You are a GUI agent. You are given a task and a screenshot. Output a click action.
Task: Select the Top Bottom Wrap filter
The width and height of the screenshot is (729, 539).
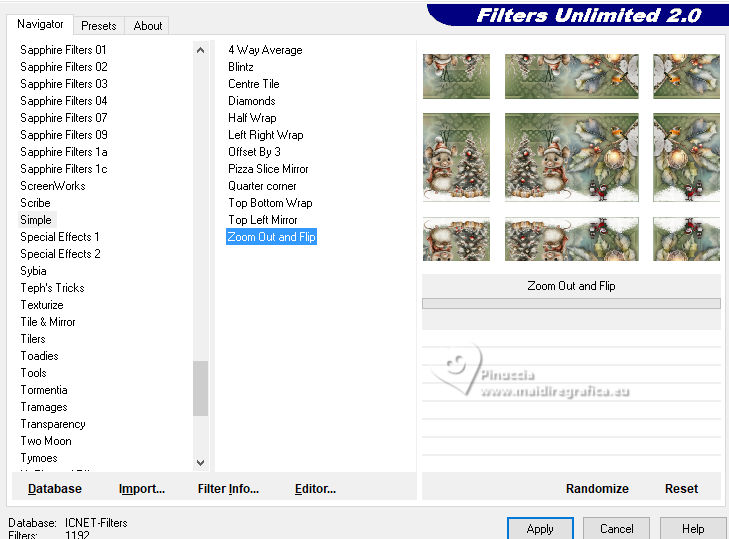270,203
